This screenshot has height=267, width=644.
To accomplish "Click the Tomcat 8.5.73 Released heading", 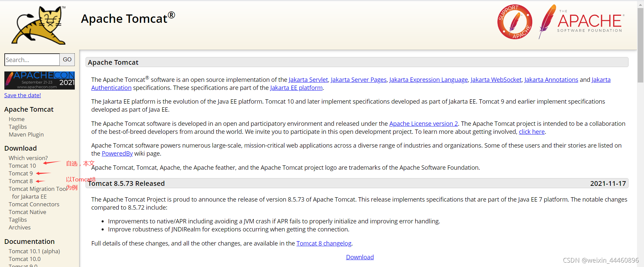I will click(x=126, y=183).
